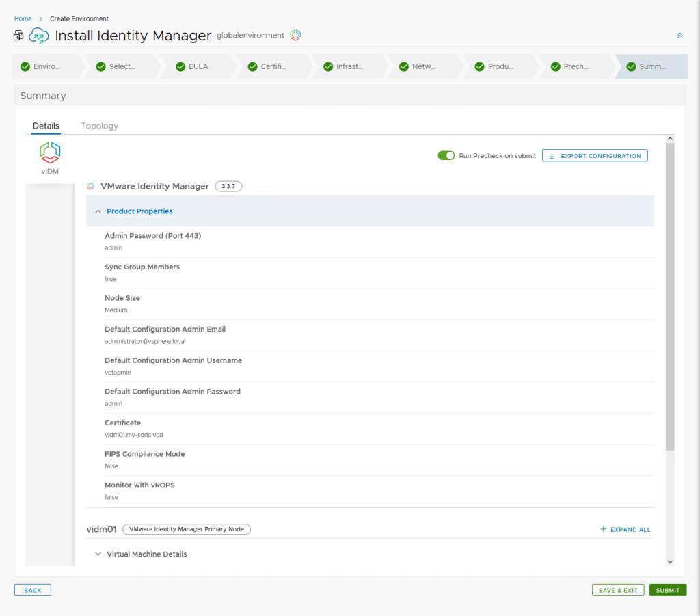This screenshot has height=616, width=700.
Task: Switch to the Topology tab
Action: point(99,126)
